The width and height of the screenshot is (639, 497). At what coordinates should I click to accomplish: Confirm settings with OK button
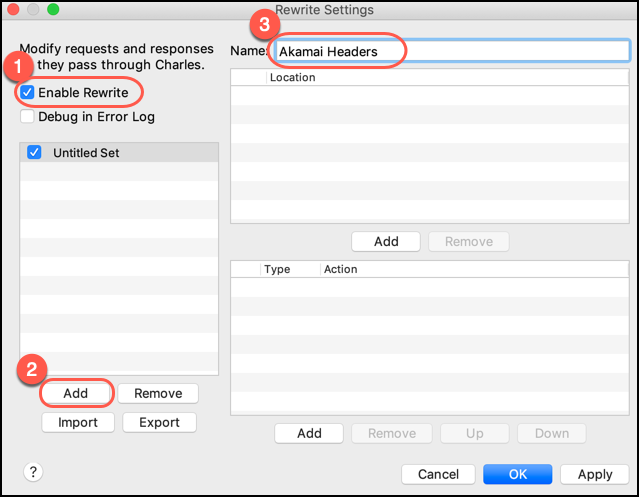517,474
